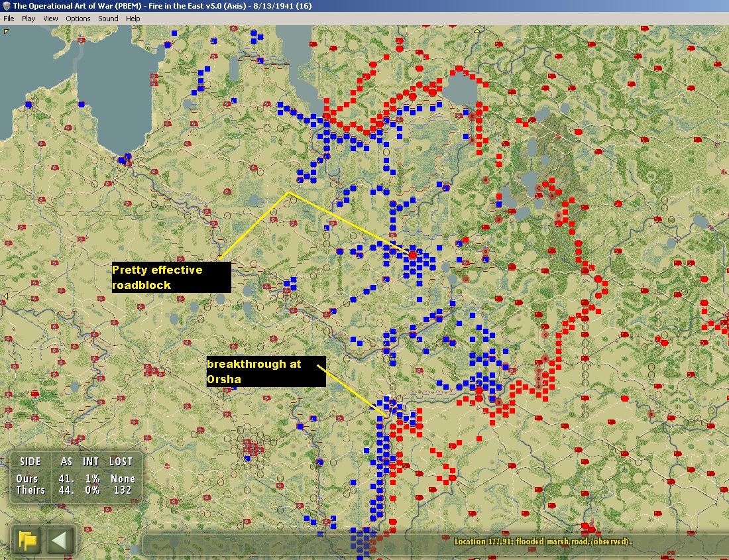Click the shield application icon in the title bar
Viewport: 729px width, 560px height.
tap(7, 6)
